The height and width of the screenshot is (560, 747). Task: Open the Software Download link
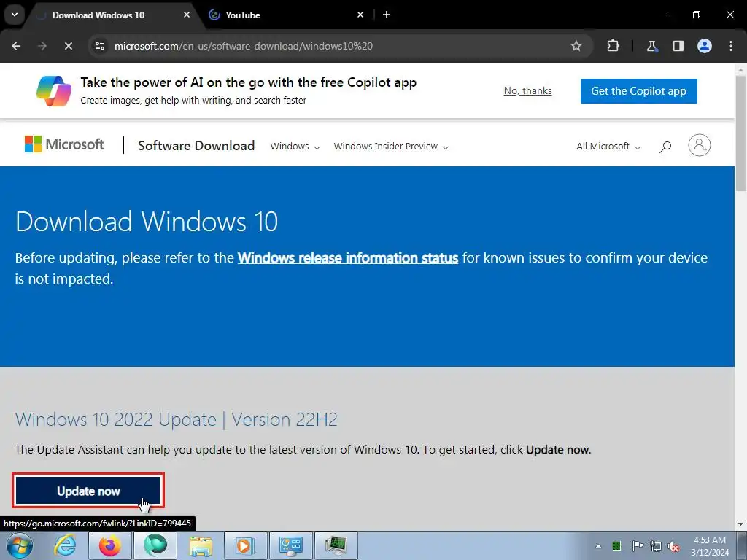196,145
